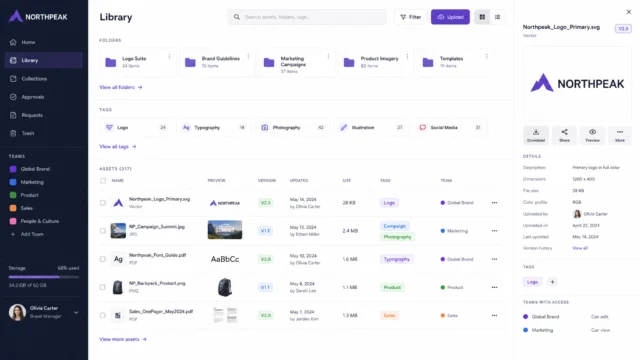This screenshot has height=360, width=640.
Task: Click Add Team in sidebar
Action: click(27, 234)
